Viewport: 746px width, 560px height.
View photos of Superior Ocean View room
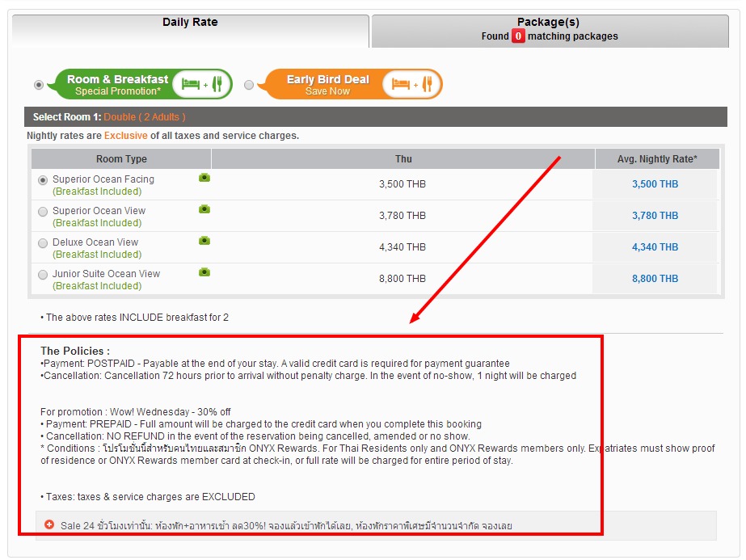[204, 208]
